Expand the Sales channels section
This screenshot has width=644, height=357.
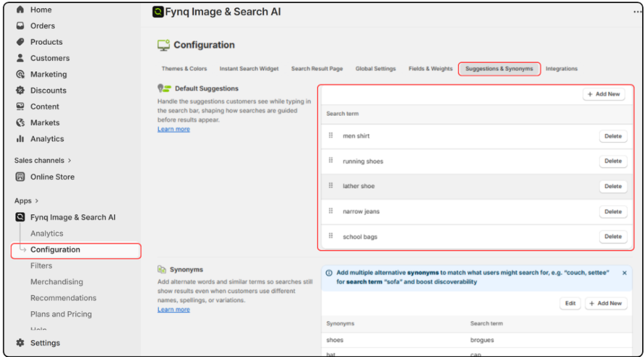43,161
